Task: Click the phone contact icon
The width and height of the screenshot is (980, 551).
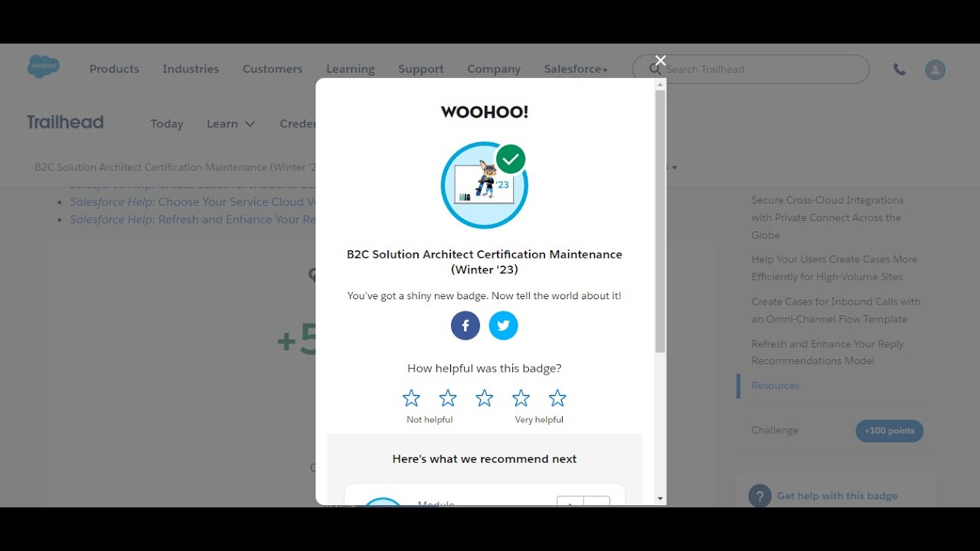Action: click(900, 69)
